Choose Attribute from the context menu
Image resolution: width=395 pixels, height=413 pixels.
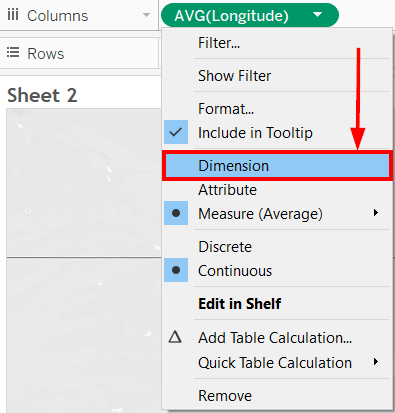click(x=227, y=190)
